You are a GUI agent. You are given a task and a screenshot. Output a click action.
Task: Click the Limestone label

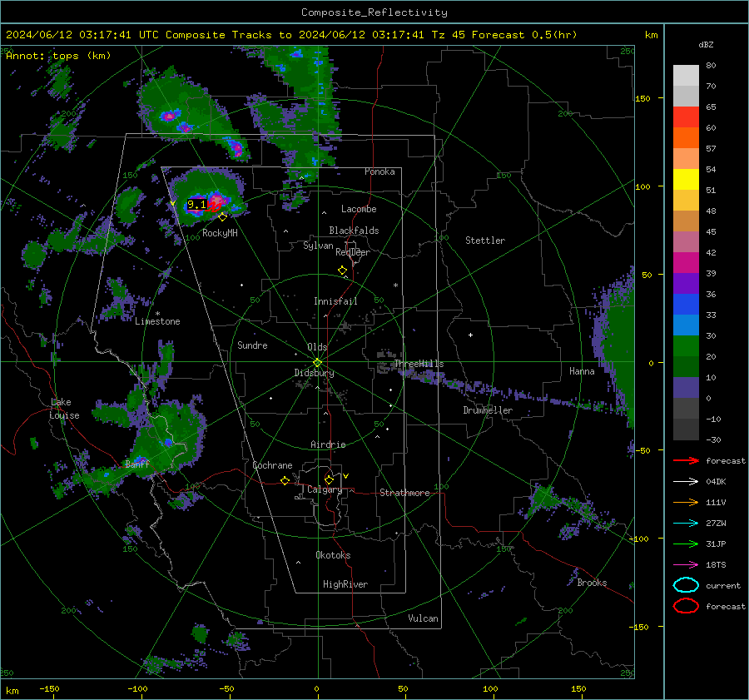[157, 321]
